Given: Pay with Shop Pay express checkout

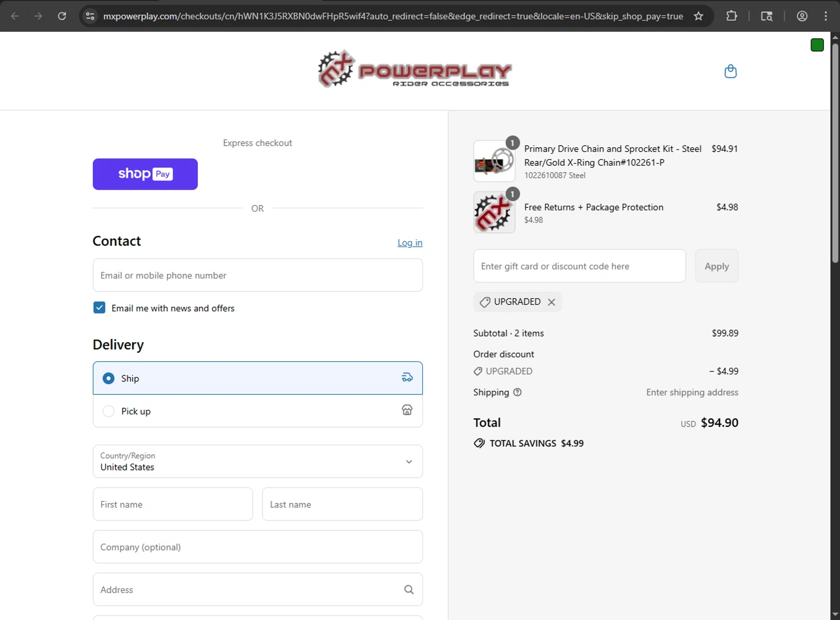Looking at the screenshot, I should tap(145, 174).
